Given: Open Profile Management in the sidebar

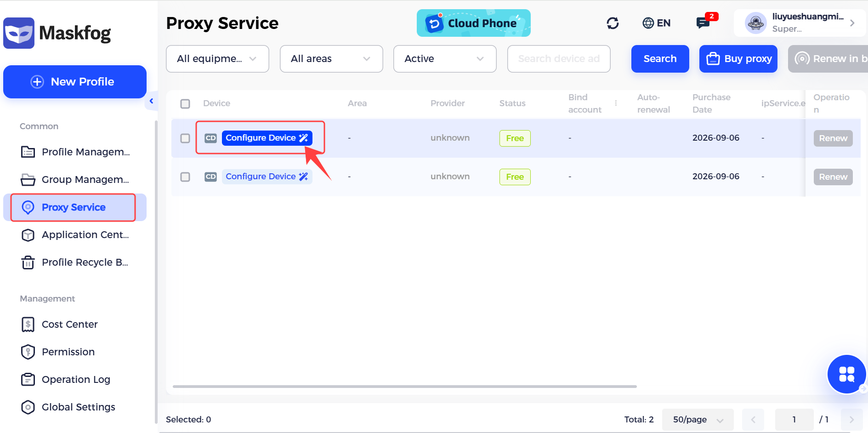Looking at the screenshot, I should 75,152.
